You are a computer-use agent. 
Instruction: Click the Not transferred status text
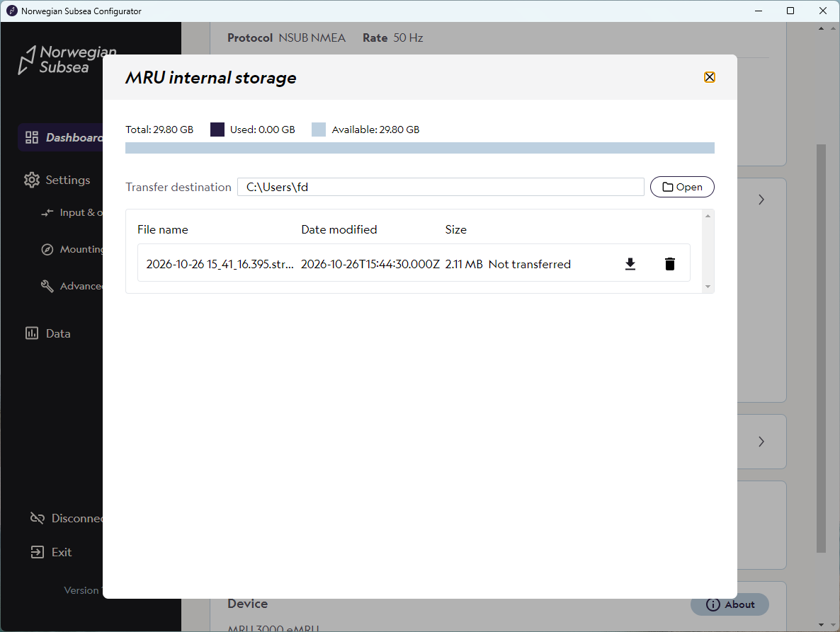(529, 265)
